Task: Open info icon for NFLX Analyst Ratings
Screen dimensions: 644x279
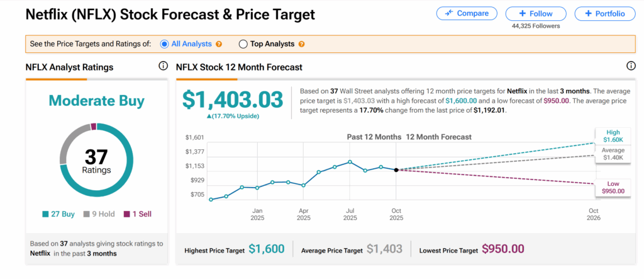Action: (163, 66)
